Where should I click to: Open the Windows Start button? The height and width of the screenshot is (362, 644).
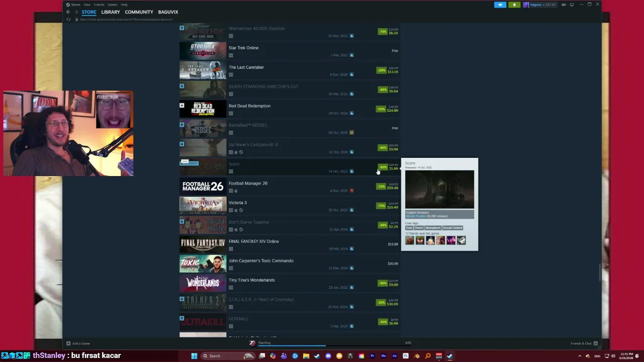[194, 356]
